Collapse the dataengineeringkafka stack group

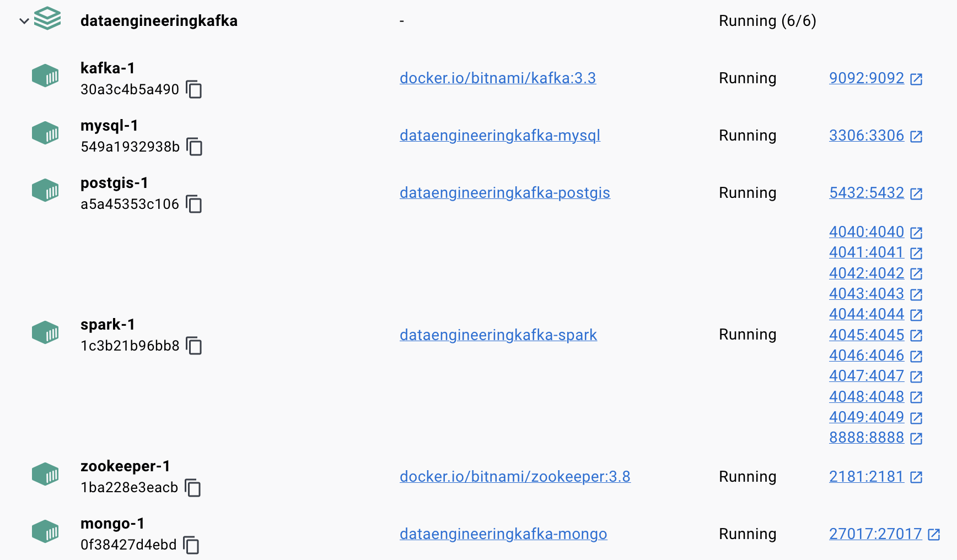pos(24,21)
